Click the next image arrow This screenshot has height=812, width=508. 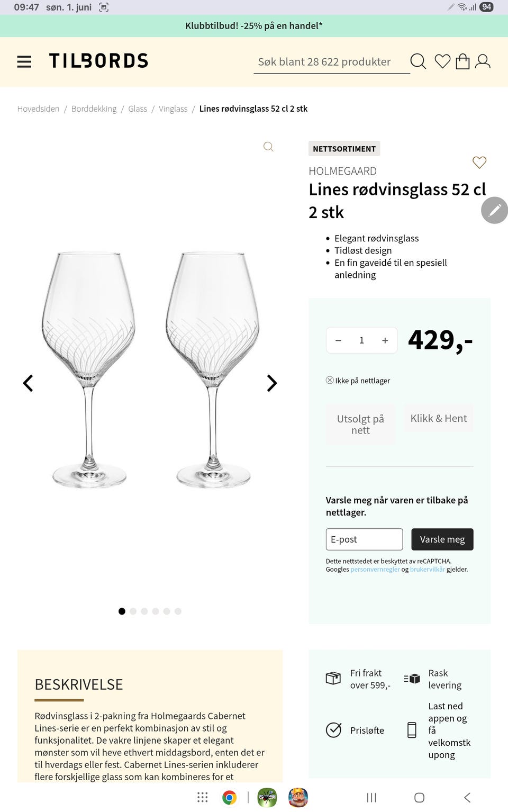click(271, 383)
